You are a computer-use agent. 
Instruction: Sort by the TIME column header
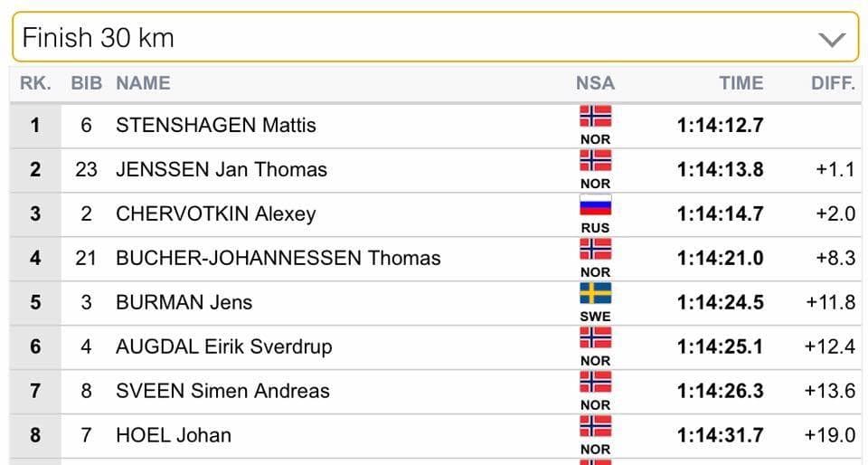click(x=741, y=83)
